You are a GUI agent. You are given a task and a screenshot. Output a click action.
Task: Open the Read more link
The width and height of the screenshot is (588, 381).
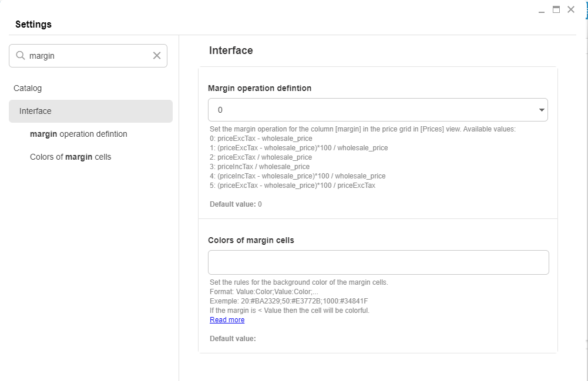(227, 320)
